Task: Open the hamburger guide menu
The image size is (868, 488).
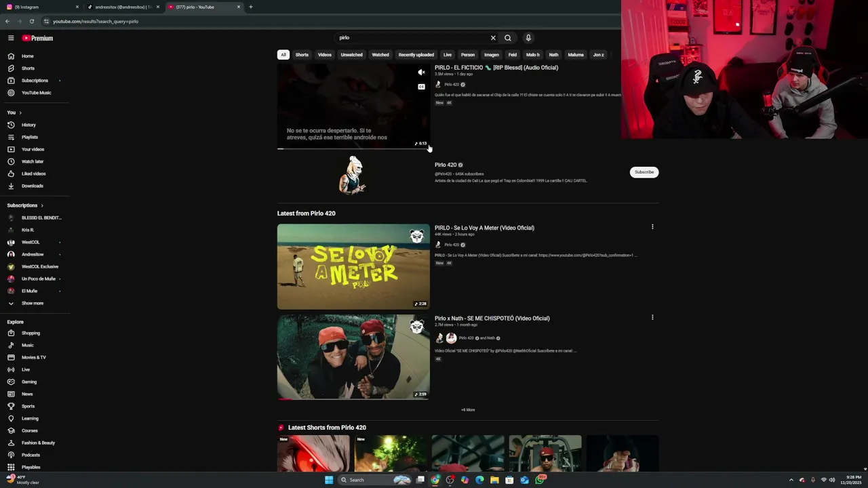Action: [11, 38]
